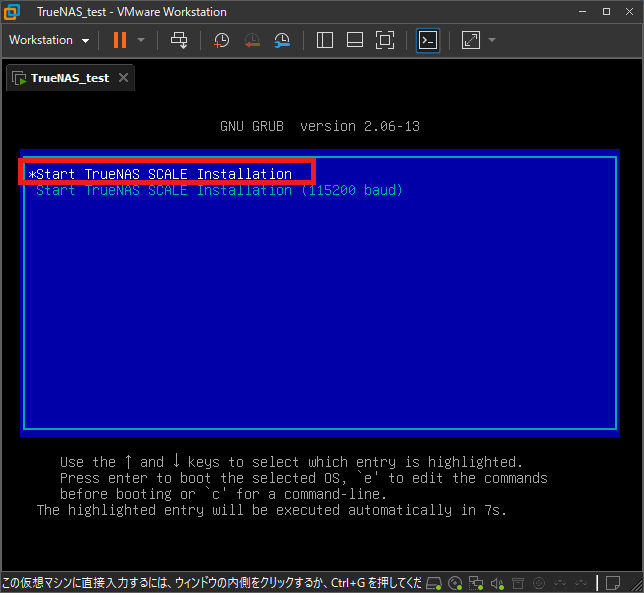
Task: Open the stretch mode dropdown arrow
Action: pos(492,40)
